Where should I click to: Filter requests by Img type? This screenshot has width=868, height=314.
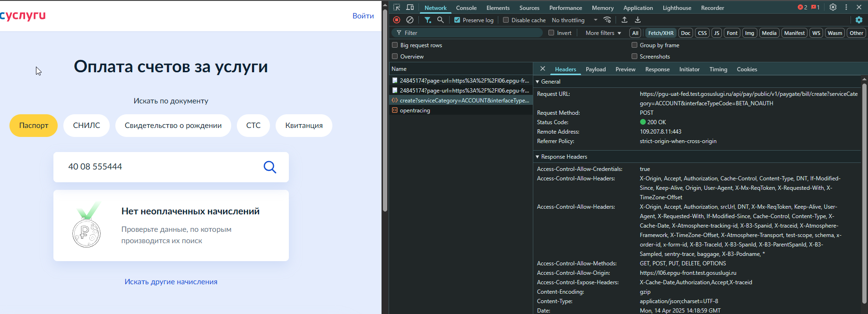click(749, 33)
